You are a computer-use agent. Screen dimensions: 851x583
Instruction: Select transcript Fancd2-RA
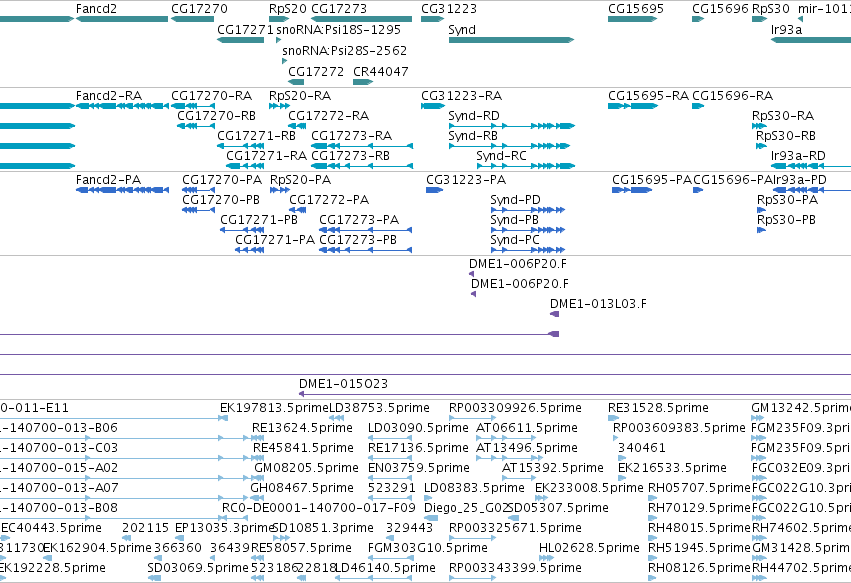tap(122, 106)
